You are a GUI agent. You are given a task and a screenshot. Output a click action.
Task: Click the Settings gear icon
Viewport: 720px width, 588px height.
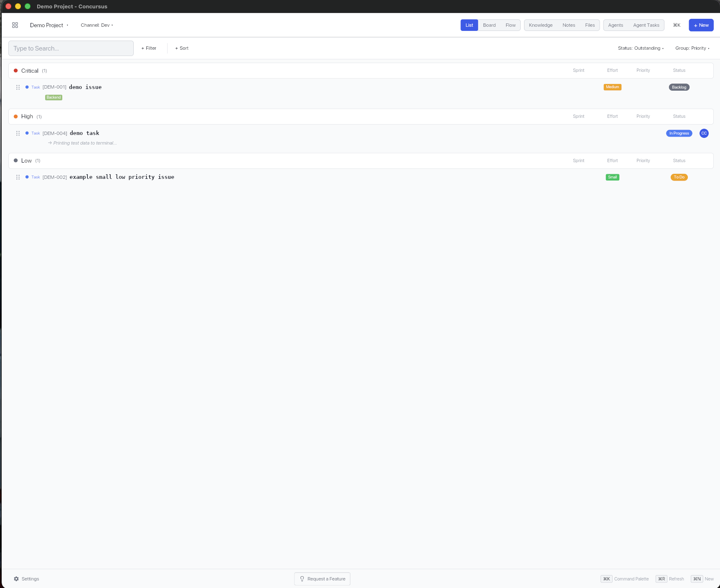pos(16,578)
